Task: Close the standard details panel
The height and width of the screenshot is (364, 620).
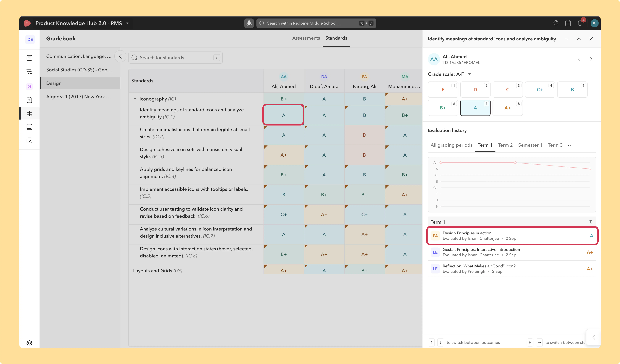Action: [591, 39]
